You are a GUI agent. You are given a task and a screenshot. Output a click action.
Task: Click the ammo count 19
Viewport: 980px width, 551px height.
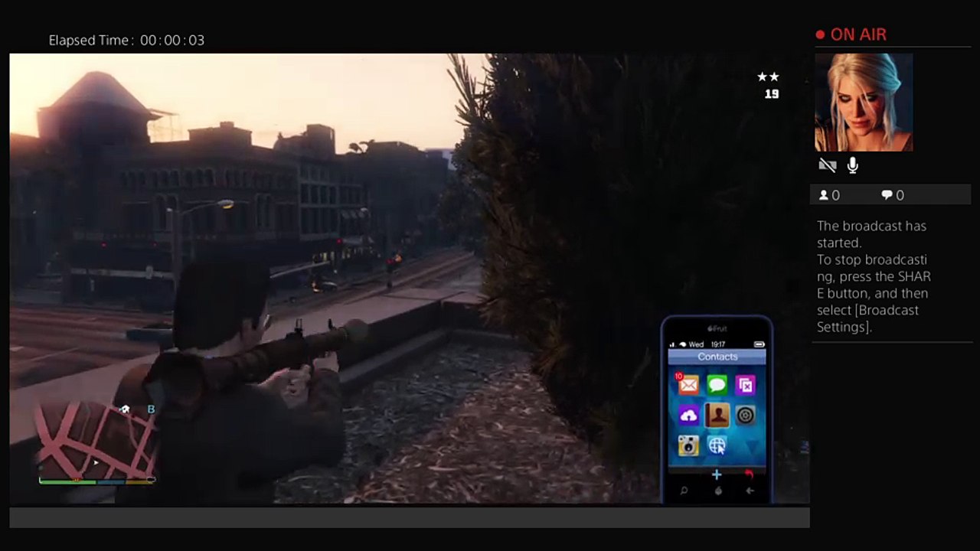coord(772,94)
